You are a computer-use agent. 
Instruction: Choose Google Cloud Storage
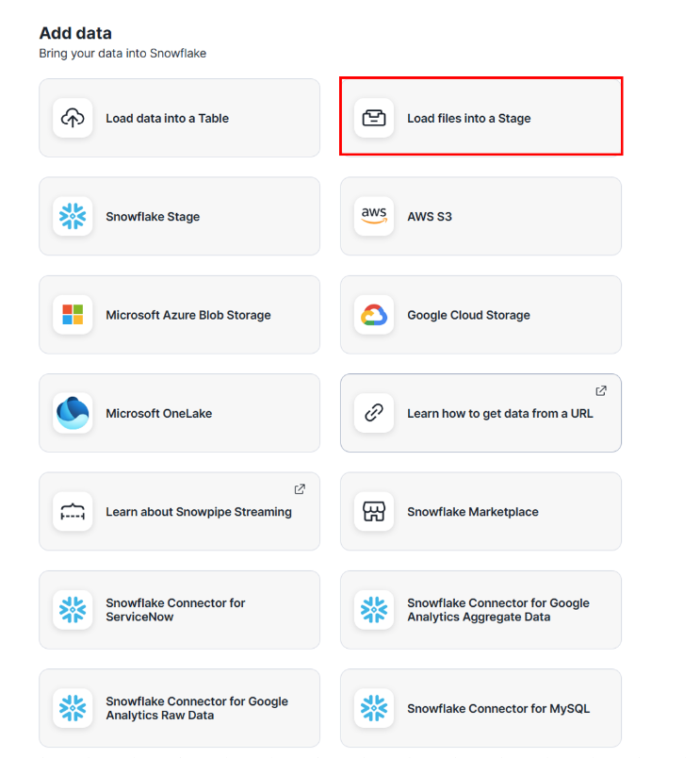coord(480,315)
